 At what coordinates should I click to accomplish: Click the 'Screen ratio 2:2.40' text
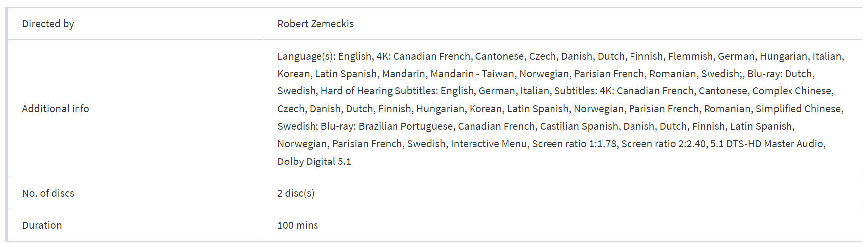[x=663, y=144]
